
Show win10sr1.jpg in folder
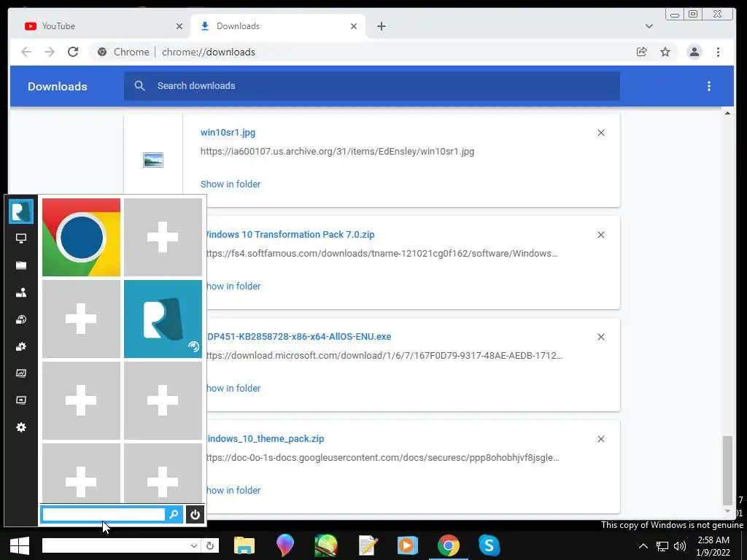coord(231,184)
